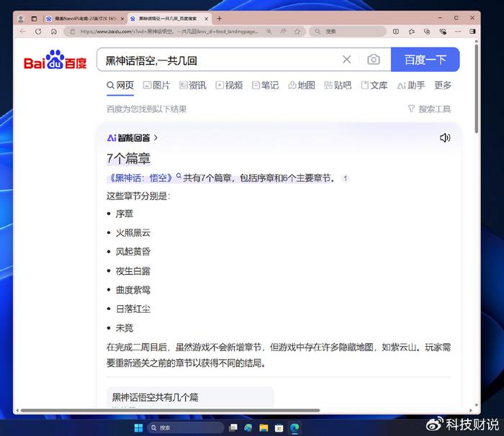The image size is (504, 436).
Task: Open the 资讯 tab
Action: [192, 85]
